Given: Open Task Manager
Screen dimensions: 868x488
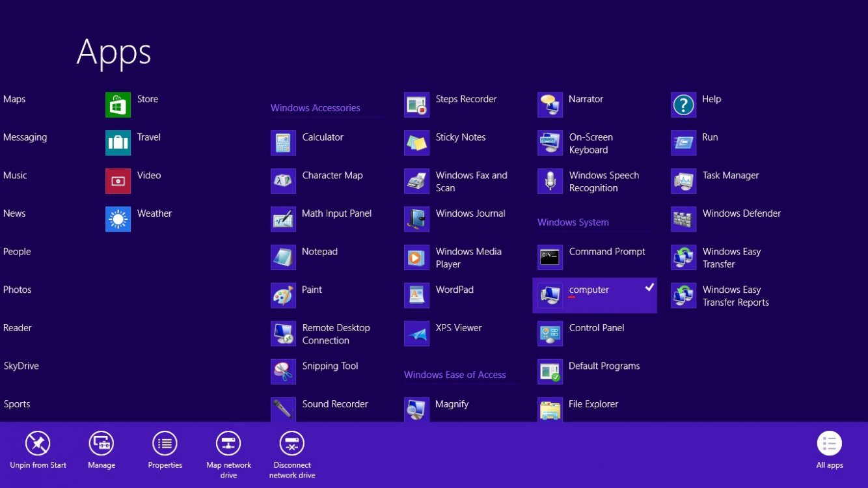Looking at the screenshot, I should click(716, 180).
